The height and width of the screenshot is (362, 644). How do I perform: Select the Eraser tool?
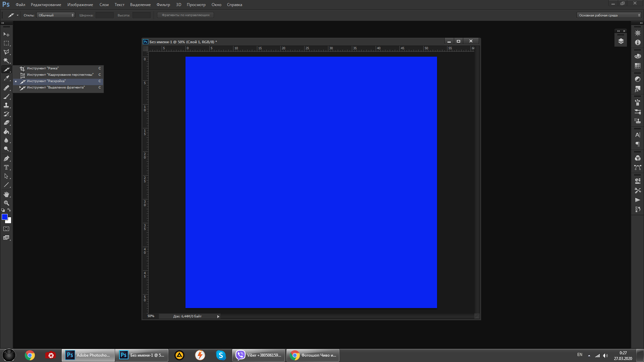pyautogui.click(x=6, y=123)
